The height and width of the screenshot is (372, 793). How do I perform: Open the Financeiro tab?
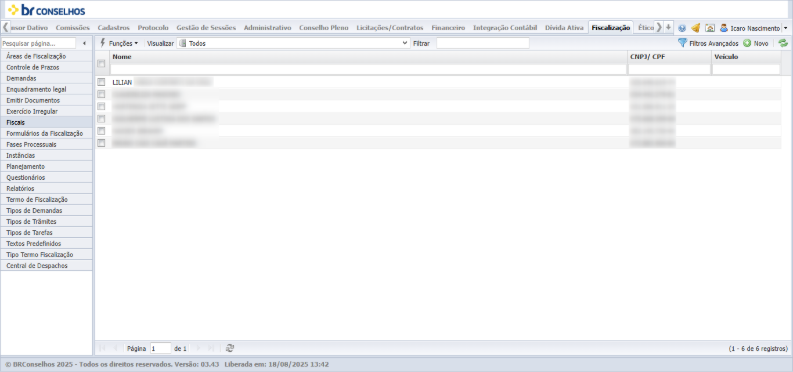[448, 28]
